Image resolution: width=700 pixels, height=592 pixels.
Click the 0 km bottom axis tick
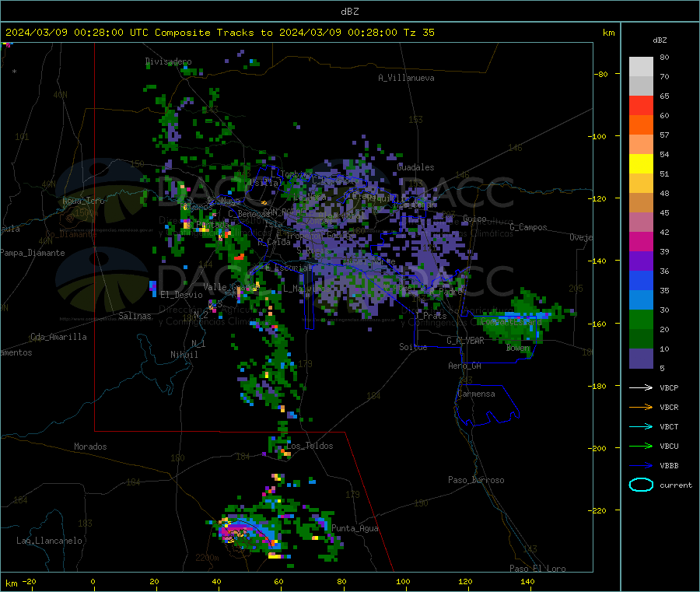(93, 581)
